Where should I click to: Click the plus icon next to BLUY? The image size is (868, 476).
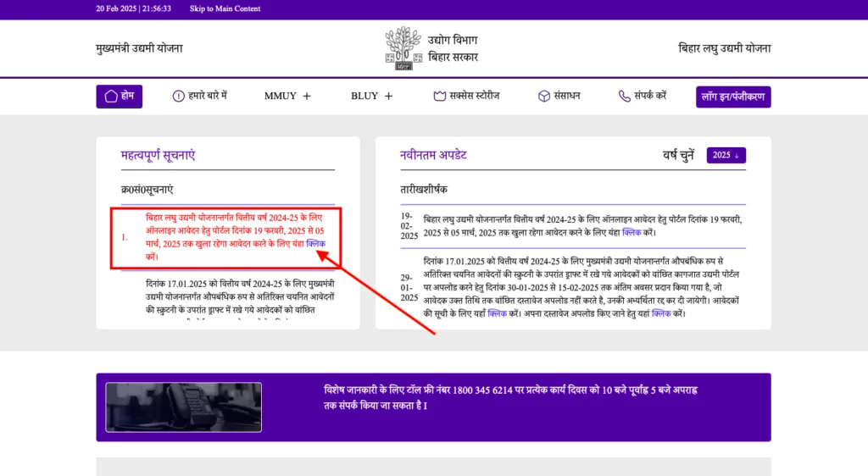pos(388,97)
